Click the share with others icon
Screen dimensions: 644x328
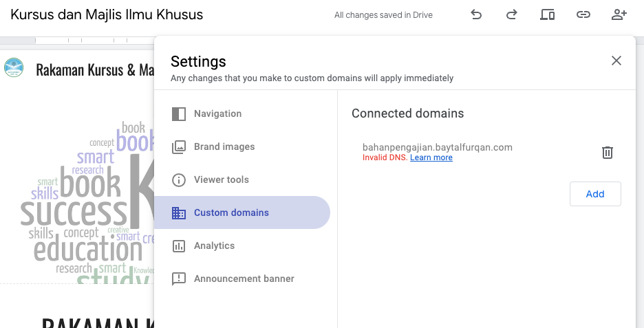tap(619, 14)
